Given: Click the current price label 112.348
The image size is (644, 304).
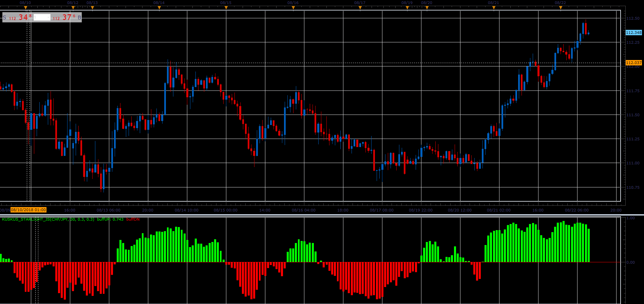Looking at the screenshot, I should 634,33.
